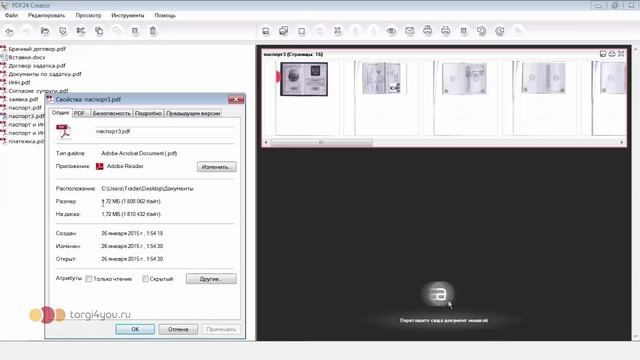Confirm the dialog with OK
Screen dimensions: 640x360
pyautogui.click(x=135, y=329)
